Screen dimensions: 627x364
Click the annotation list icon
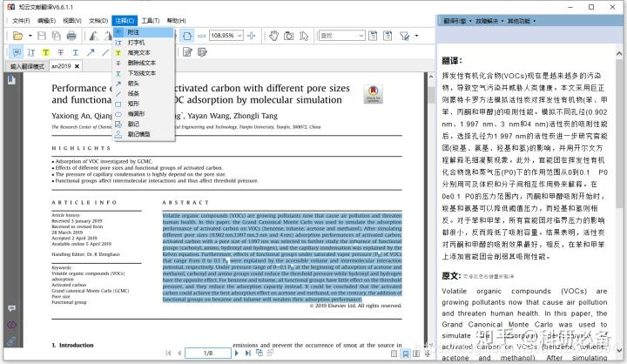(202, 52)
